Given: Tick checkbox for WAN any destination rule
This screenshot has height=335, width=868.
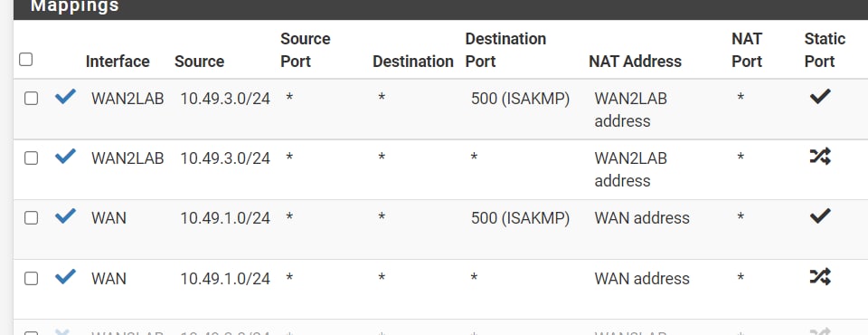Looking at the screenshot, I should pos(31,279).
